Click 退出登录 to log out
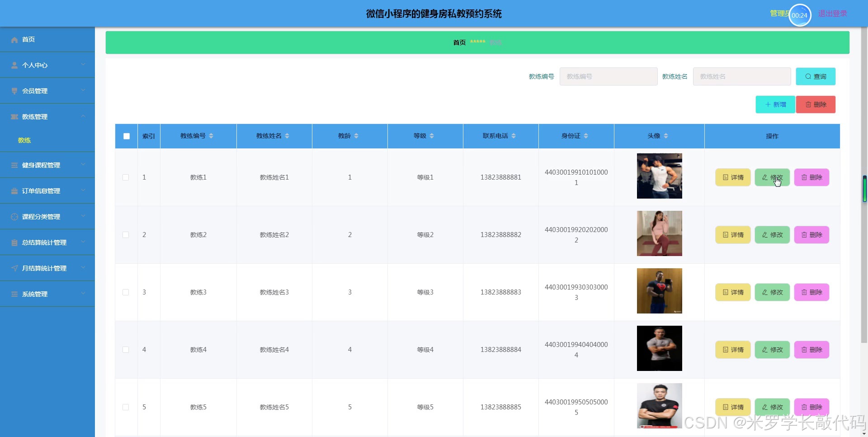This screenshot has width=868, height=437. coord(832,14)
